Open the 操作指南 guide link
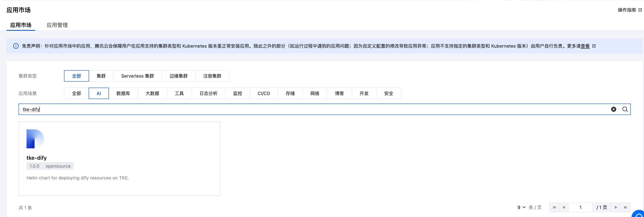The height and width of the screenshot is (217, 644). 627,10
